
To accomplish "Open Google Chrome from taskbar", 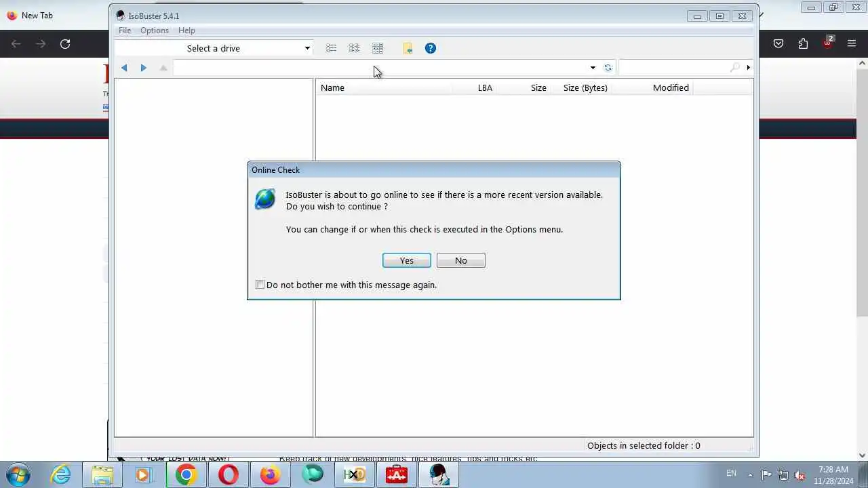I will (x=186, y=474).
